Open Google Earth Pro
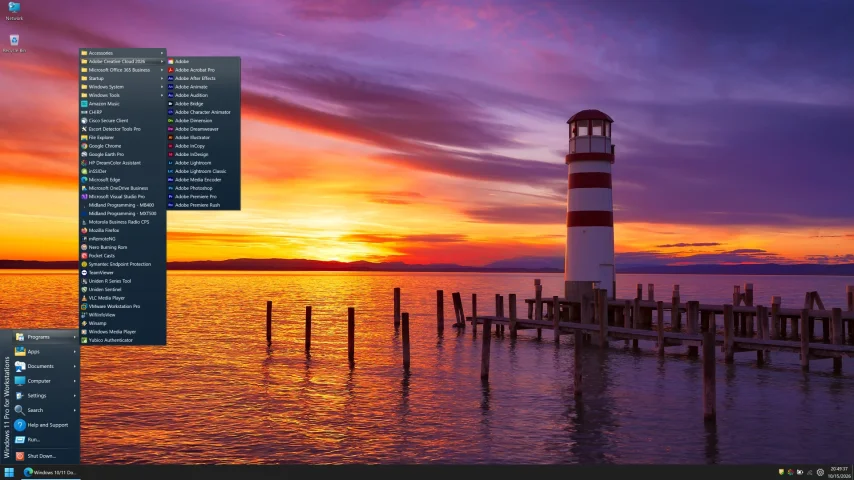 pos(123,154)
